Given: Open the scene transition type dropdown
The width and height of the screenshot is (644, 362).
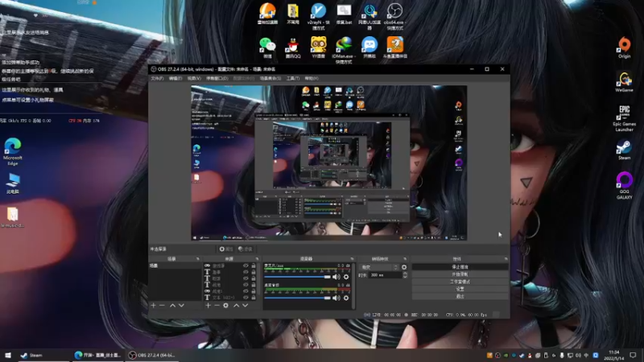Looking at the screenshot, I should [x=379, y=267].
